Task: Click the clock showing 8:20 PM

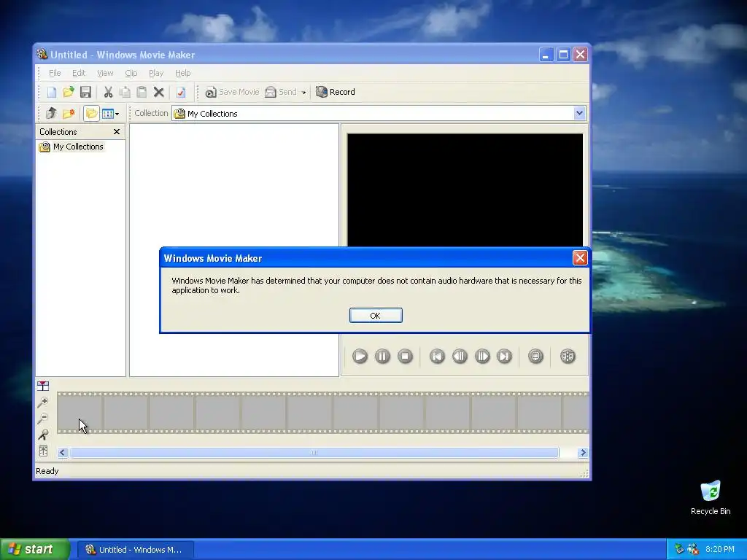Action: coord(720,549)
